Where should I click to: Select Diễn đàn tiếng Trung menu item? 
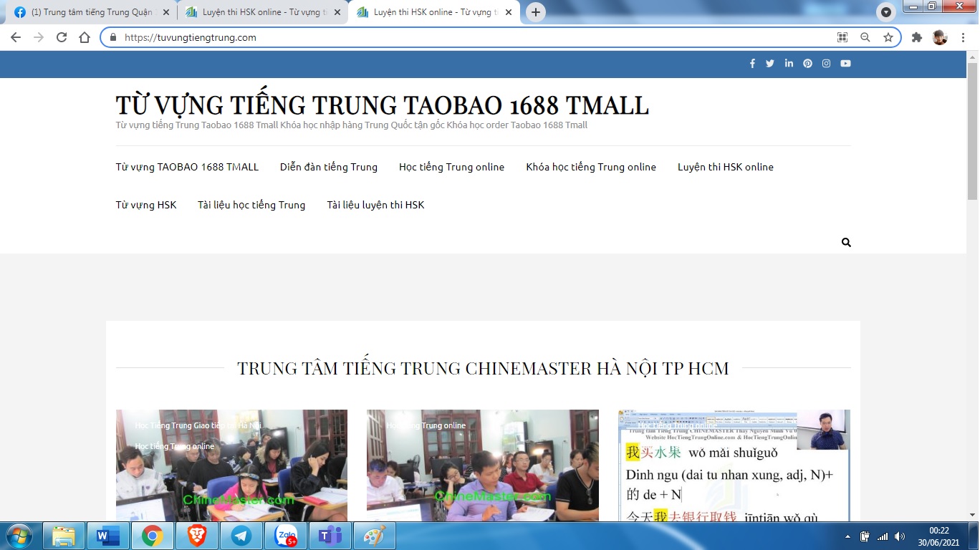point(328,167)
